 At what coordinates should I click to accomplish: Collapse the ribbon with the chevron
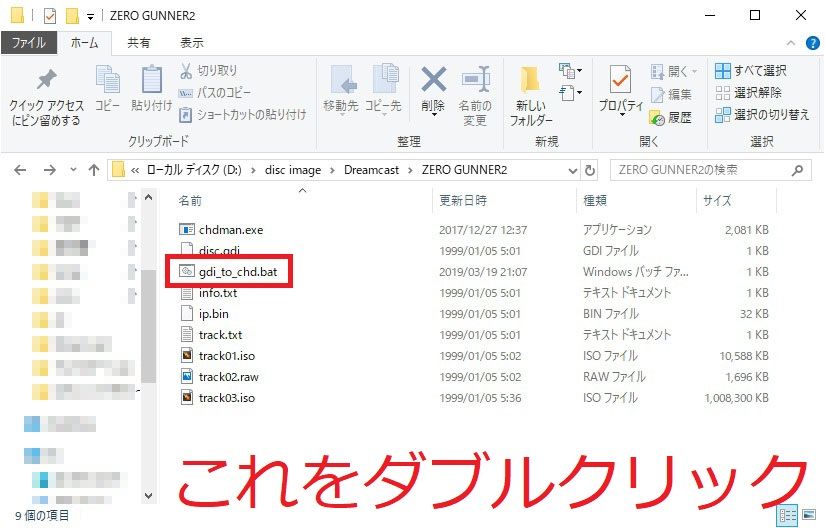click(791, 43)
